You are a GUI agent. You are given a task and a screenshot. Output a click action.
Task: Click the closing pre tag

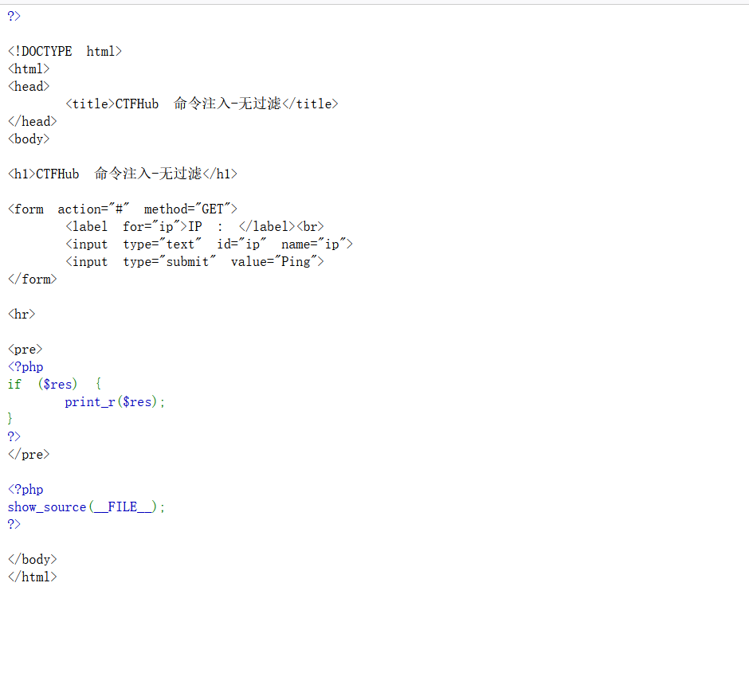point(29,454)
